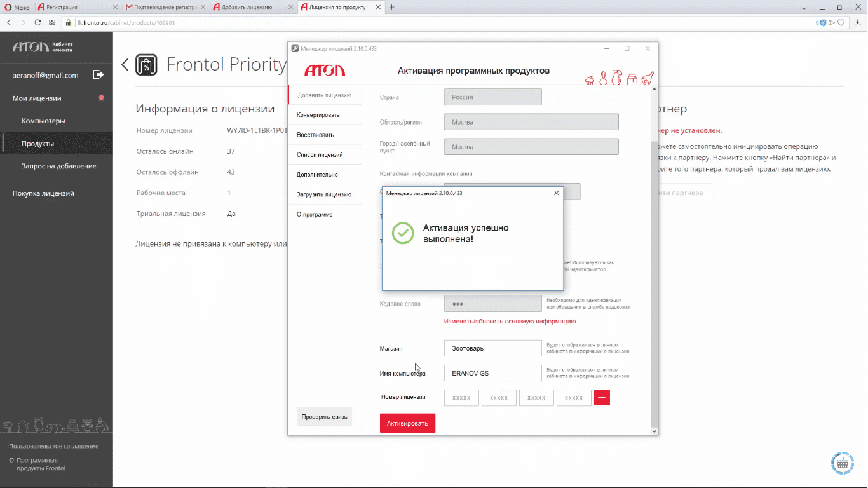The width and height of the screenshot is (868, 488).
Task: Click the send arrow icon in the address bar
Action: click(x=832, y=22)
